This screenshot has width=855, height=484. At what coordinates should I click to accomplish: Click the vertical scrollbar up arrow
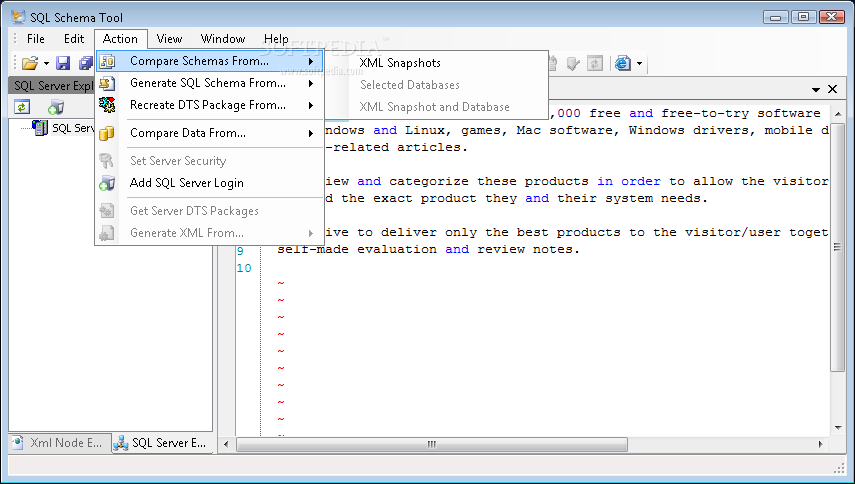(838, 113)
